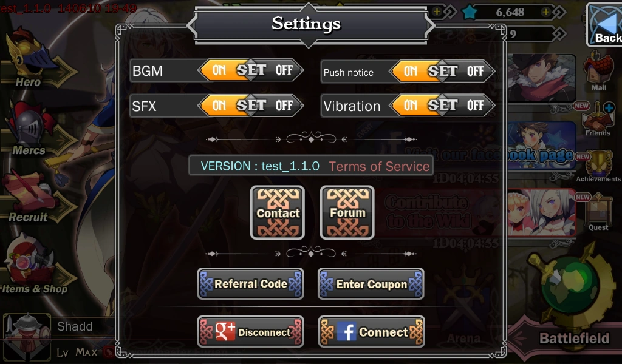
Task: Open the Terms of Service link
Action: pos(379,166)
